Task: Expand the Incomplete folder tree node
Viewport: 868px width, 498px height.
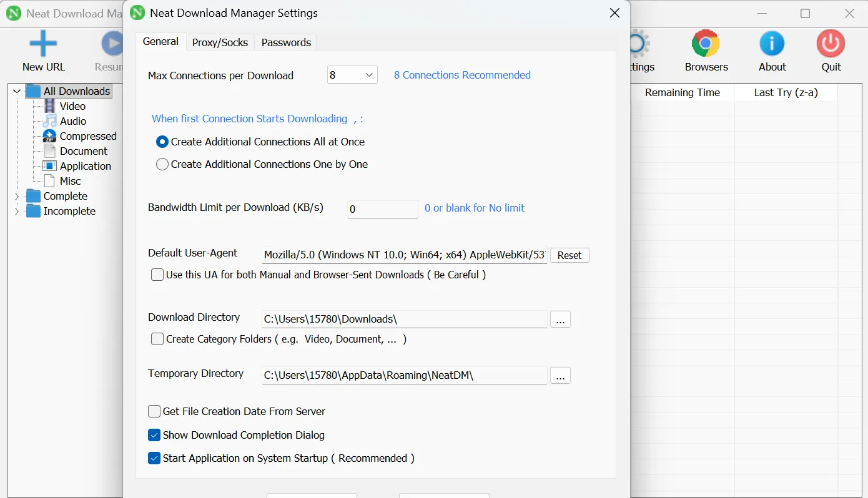Action: [17, 211]
